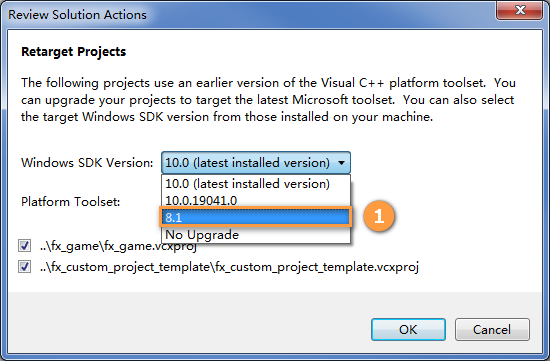550x361 pixels.
Task: Dismiss the dialog with the Cancel button
Action: click(492, 329)
